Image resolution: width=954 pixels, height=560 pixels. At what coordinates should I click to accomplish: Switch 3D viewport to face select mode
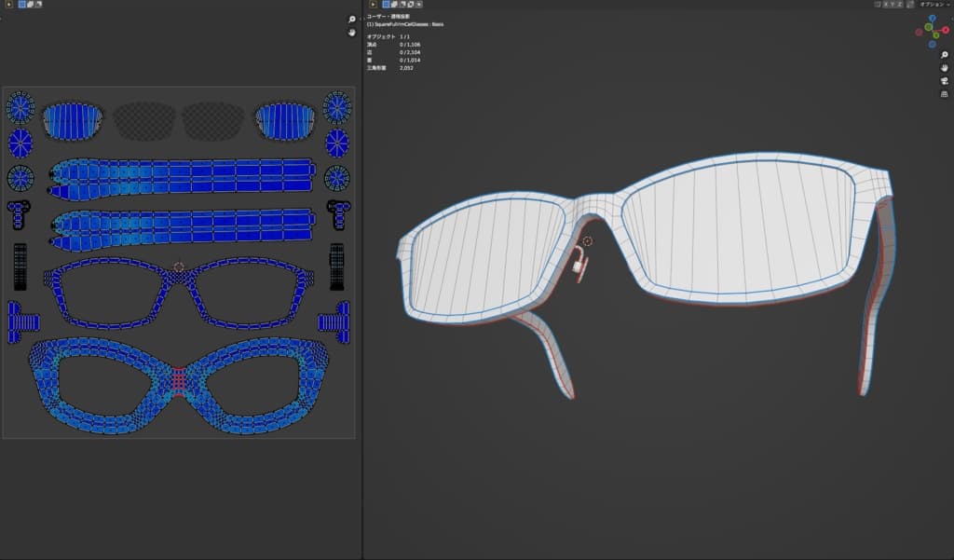(402, 5)
